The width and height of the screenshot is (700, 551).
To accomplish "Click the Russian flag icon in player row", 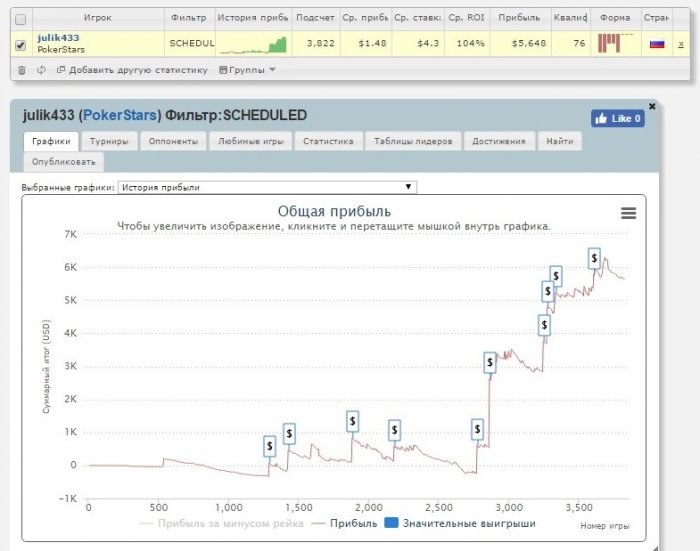I will pyautogui.click(x=657, y=44).
